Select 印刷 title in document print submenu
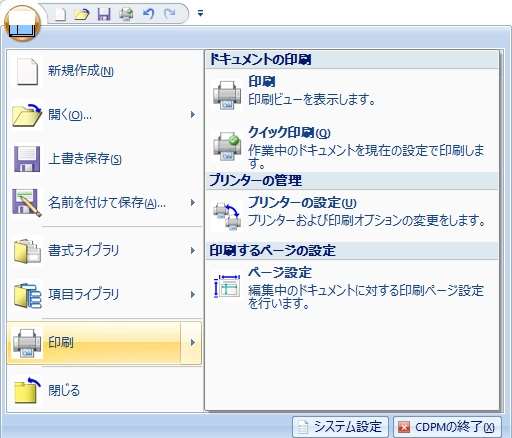512x438 pixels. coord(262,82)
